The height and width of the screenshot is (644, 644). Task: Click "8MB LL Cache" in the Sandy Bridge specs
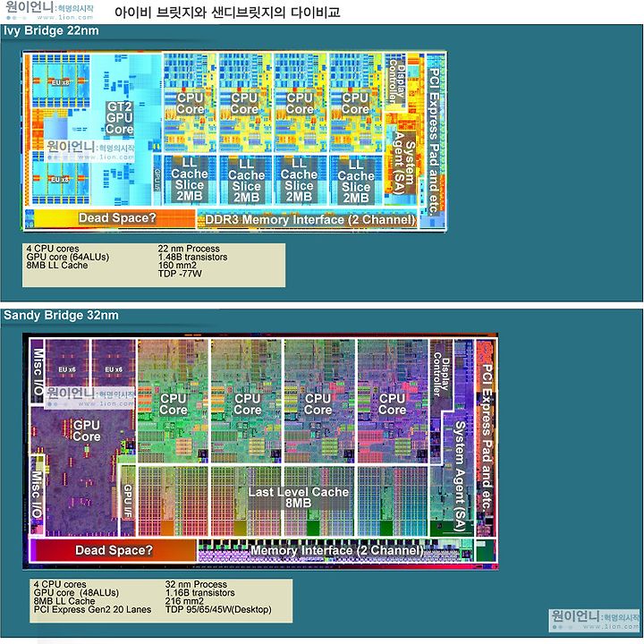click(x=64, y=601)
